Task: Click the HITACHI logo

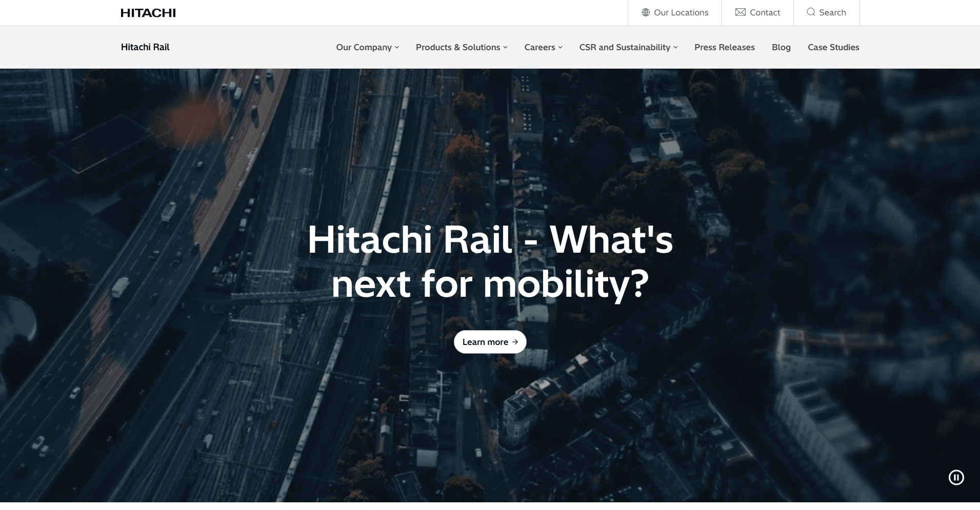Action: click(x=148, y=13)
